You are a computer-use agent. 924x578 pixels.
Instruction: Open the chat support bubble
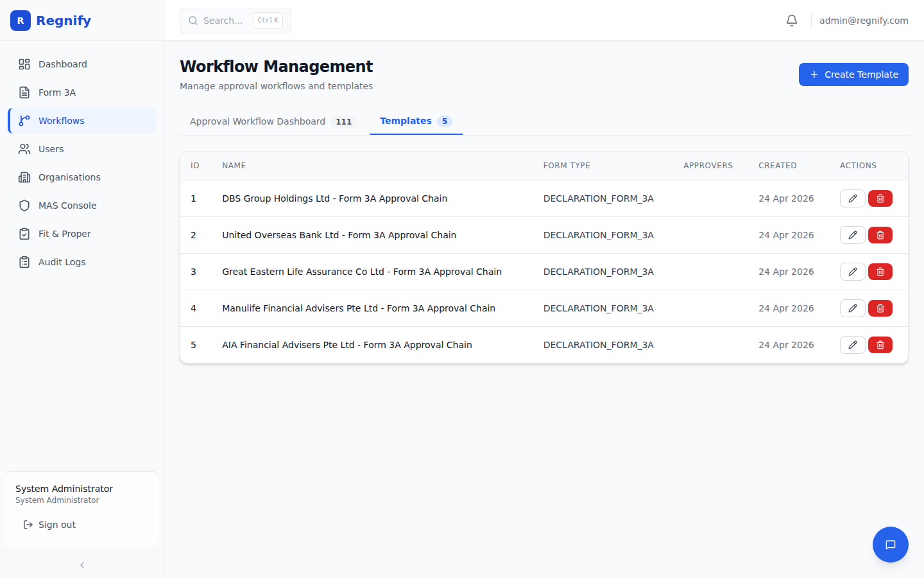[891, 545]
